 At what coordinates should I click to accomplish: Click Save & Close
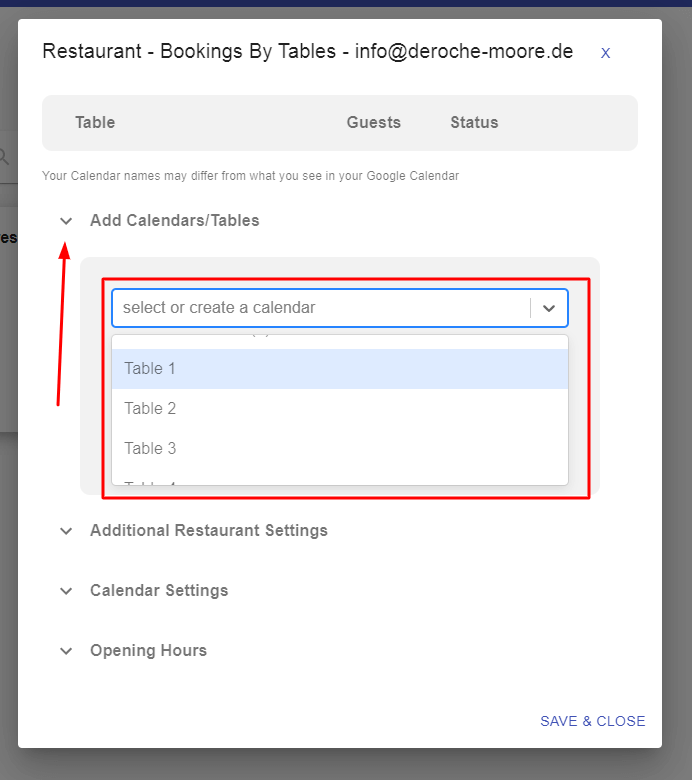pos(593,721)
